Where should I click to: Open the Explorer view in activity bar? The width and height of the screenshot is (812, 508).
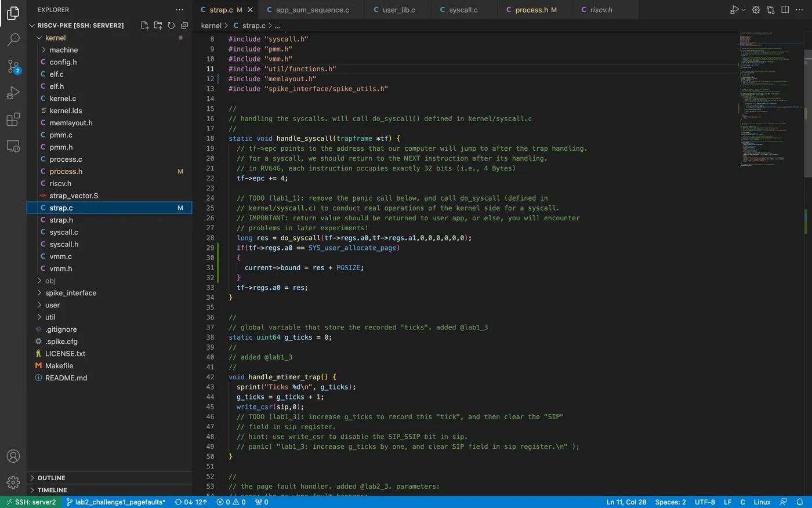[13, 13]
